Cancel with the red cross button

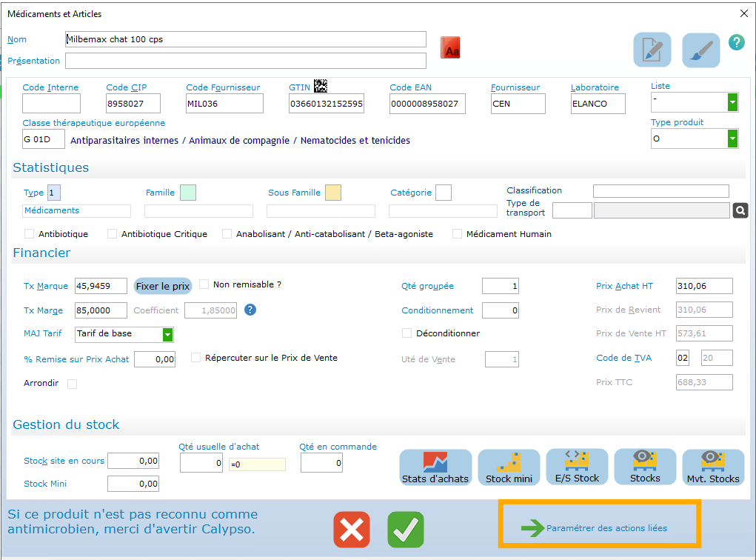(x=352, y=530)
